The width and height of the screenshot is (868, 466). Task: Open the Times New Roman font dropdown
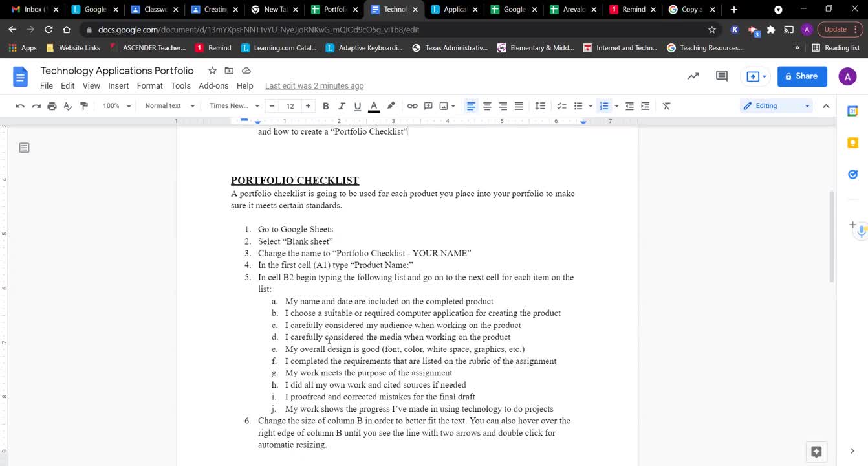[234, 106]
